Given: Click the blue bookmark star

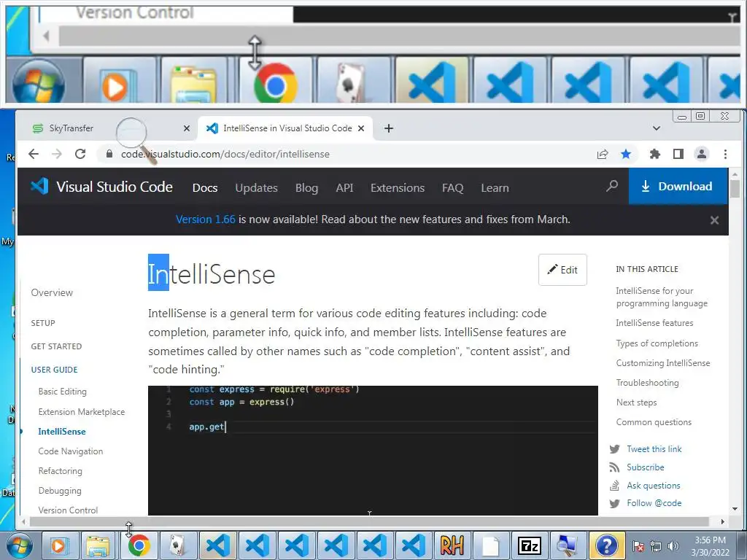Looking at the screenshot, I should point(626,154).
